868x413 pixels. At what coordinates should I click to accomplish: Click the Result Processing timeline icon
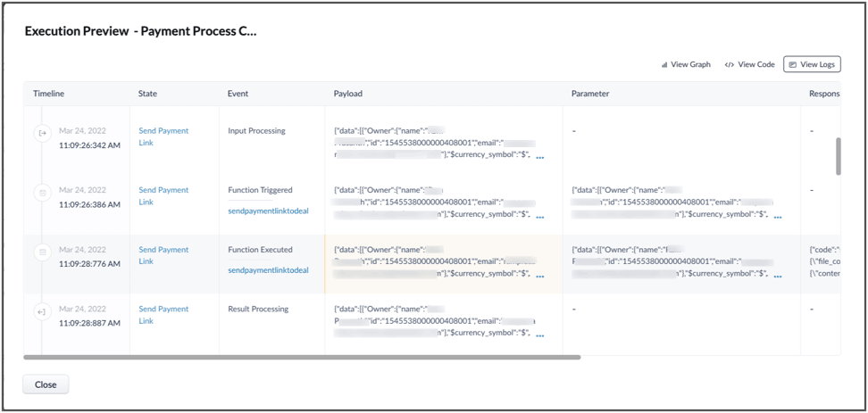coord(42,311)
